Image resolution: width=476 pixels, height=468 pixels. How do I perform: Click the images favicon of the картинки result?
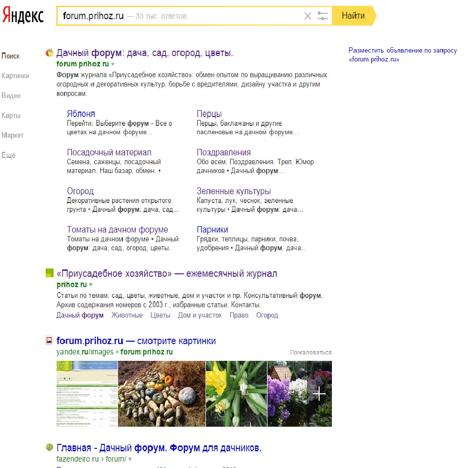(50, 340)
